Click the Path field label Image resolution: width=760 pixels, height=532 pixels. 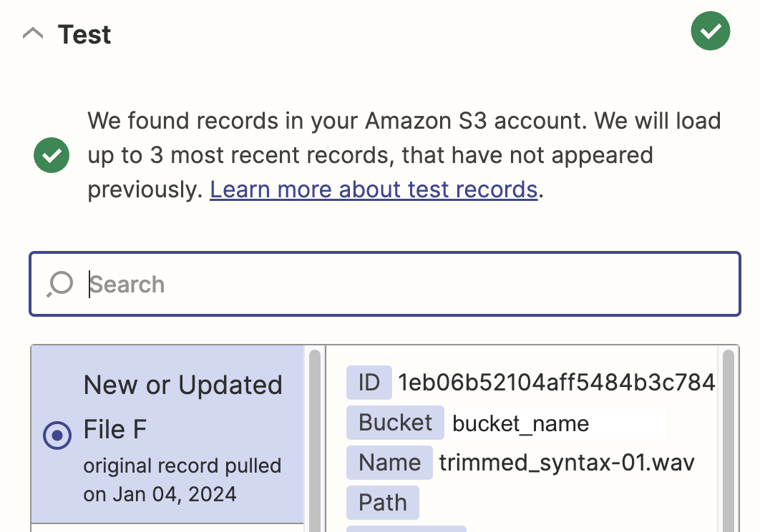click(382, 503)
